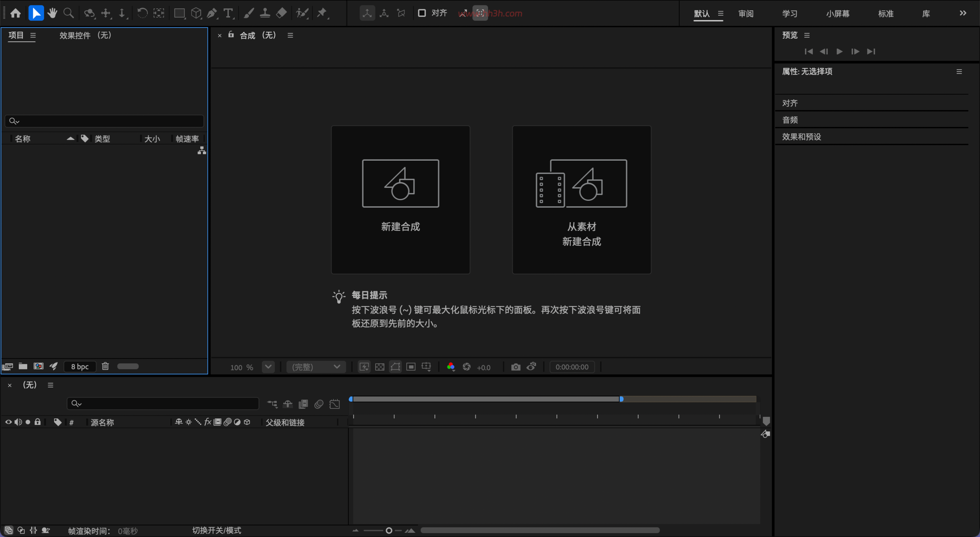The height and width of the screenshot is (537, 980).
Task: Open the (完整) resolution dropdown
Action: coord(316,367)
